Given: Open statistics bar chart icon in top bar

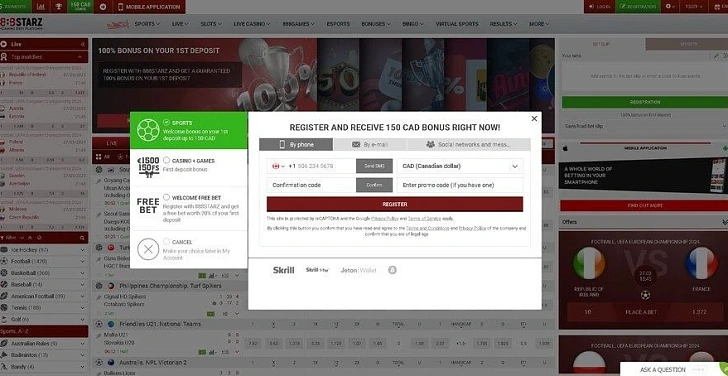Looking at the screenshot, I should (41, 6).
